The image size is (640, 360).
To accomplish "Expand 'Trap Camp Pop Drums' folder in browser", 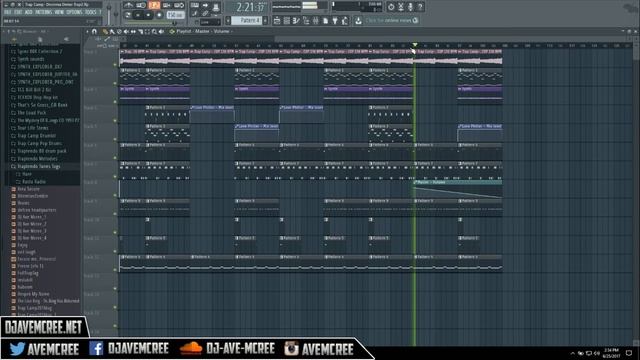I will point(39,143).
